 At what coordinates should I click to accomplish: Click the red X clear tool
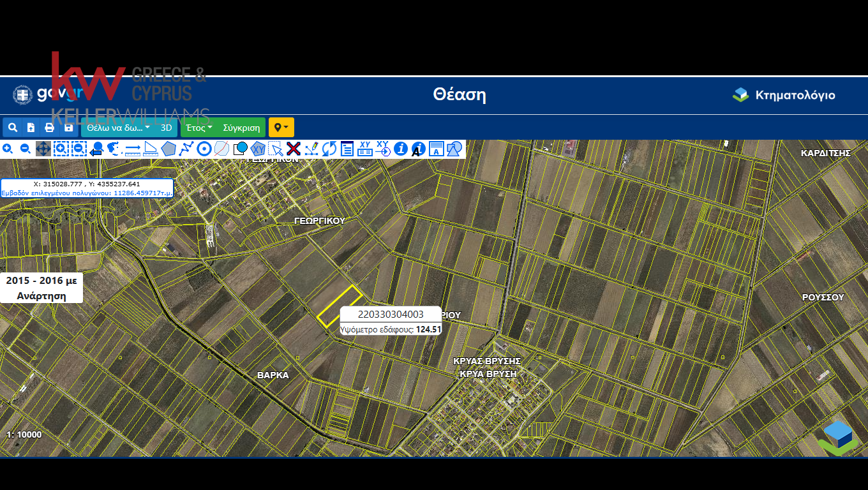pos(294,149)
